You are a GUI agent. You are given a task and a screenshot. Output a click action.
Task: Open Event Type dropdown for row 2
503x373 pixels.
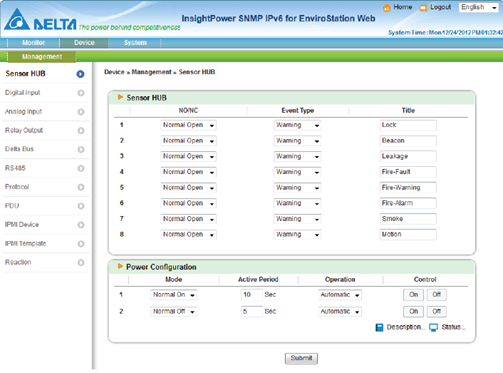(297, 141)
